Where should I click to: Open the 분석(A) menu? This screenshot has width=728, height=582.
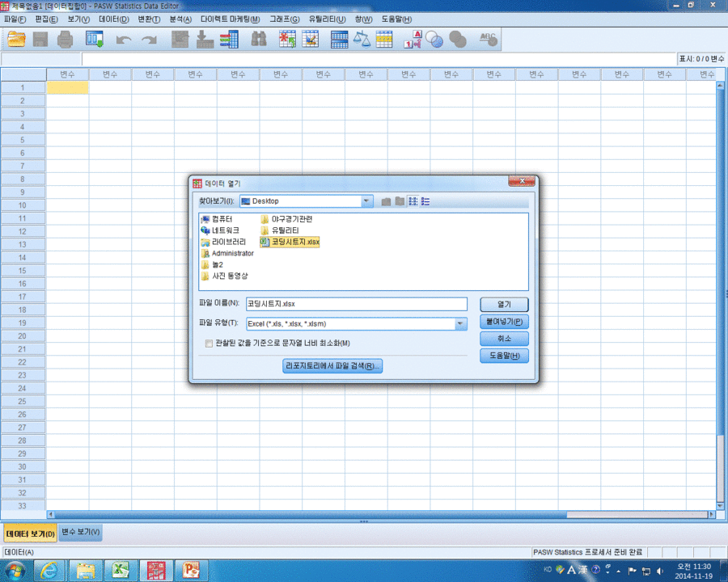click(x=180, y=19)
